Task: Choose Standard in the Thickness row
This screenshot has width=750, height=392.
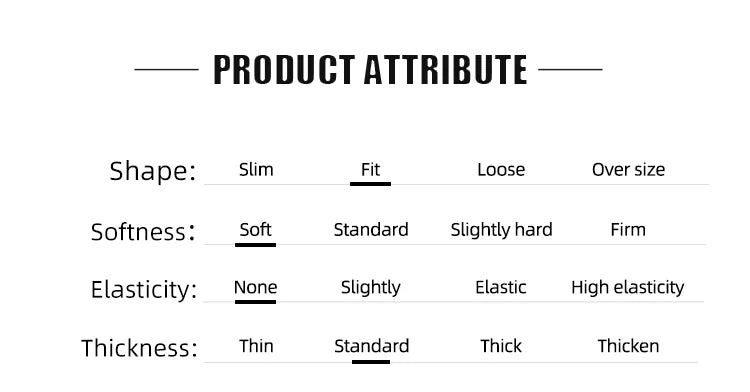Action: (x=372, y=346)
